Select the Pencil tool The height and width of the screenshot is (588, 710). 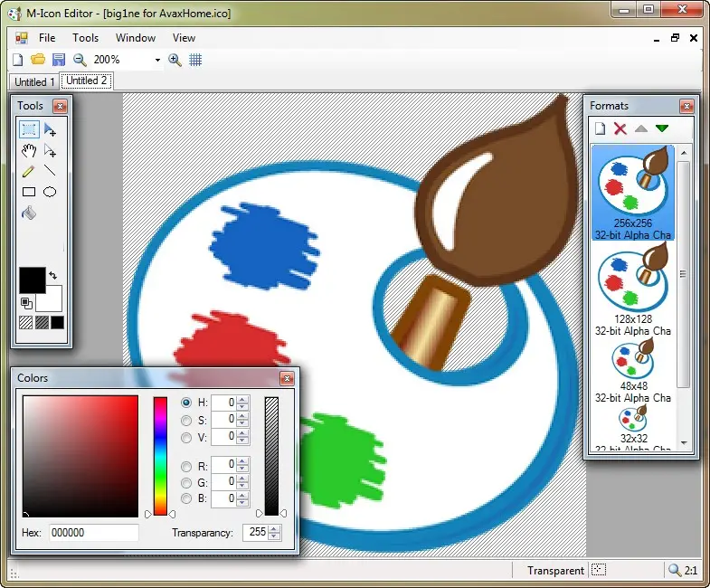point(28,171)
